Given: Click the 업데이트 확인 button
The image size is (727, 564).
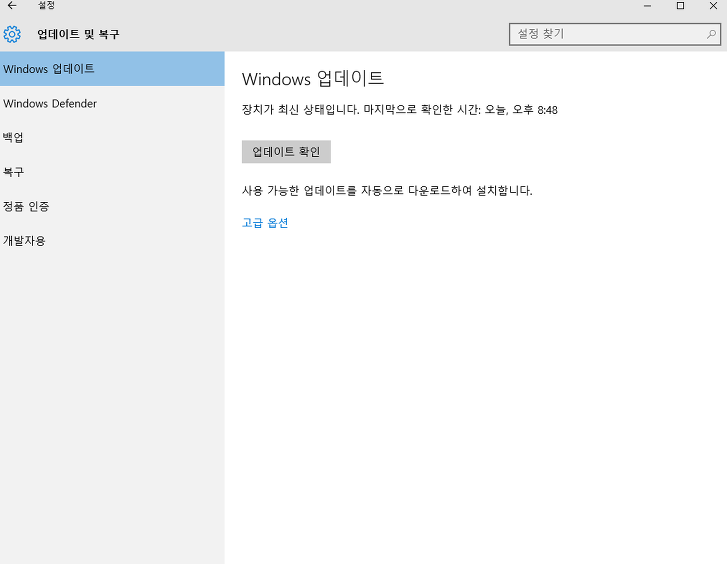Looking at the screenshot, I should (x=286, y=152).
